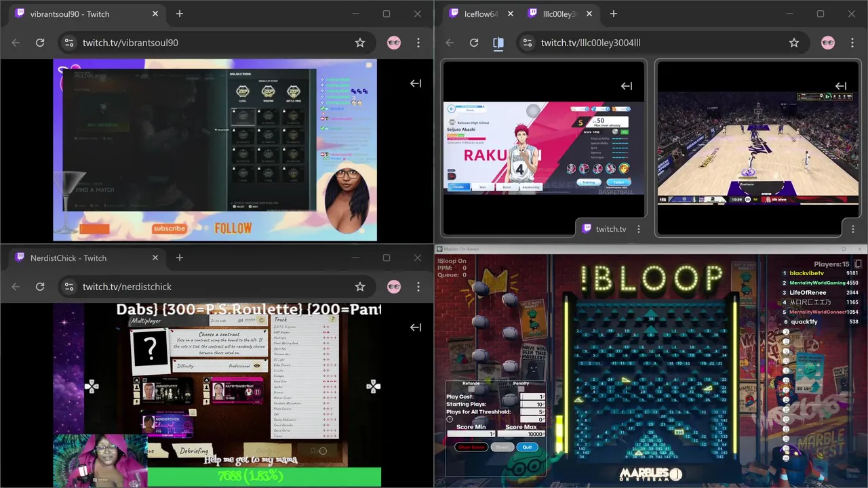Click Truck list question mark help icon
The width and height of the screenshot is (868, 488).
(x=332, y=319)
